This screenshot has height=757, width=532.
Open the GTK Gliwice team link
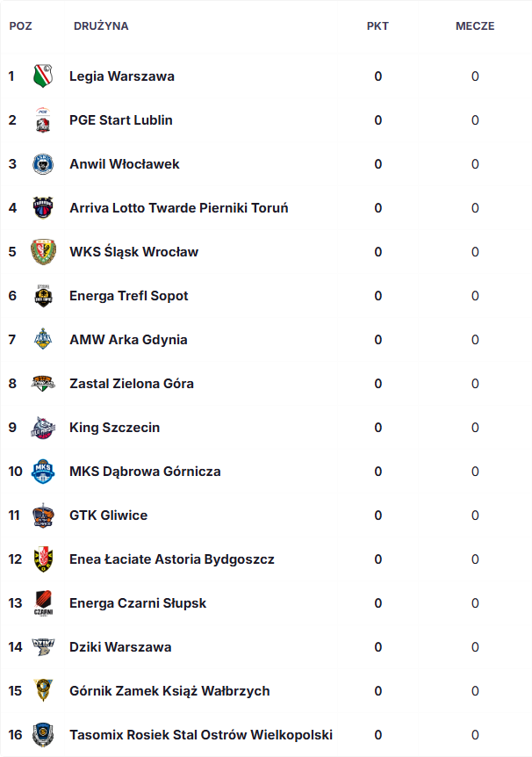pos(108,515)
